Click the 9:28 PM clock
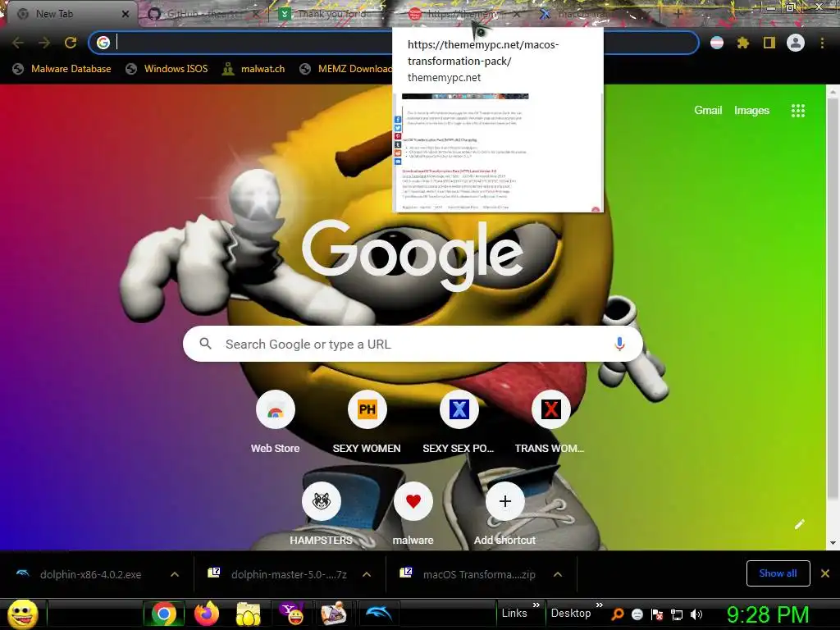 tap(768, 614)
